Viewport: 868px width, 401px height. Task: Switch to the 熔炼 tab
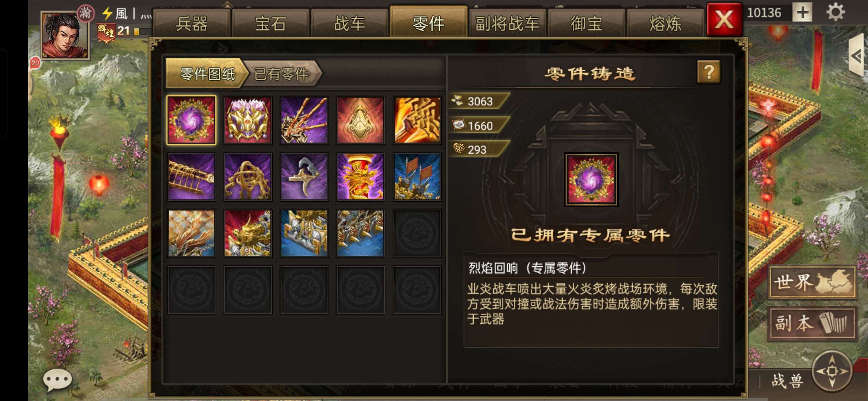tap(665, 24)
